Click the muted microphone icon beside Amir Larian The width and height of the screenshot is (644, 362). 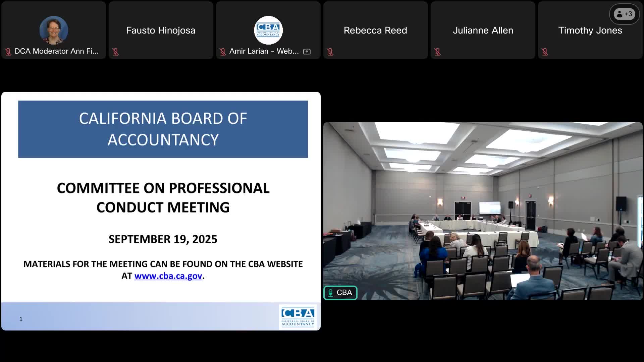(223, 52)
